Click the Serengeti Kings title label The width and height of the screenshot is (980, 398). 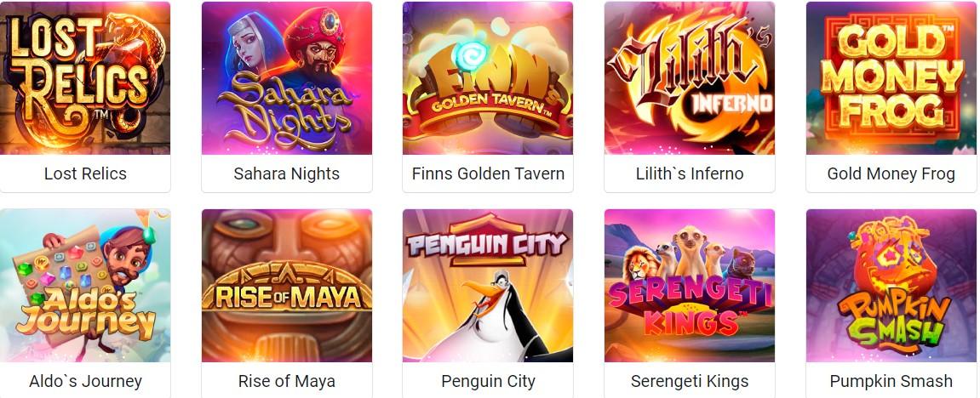[690, 381]
